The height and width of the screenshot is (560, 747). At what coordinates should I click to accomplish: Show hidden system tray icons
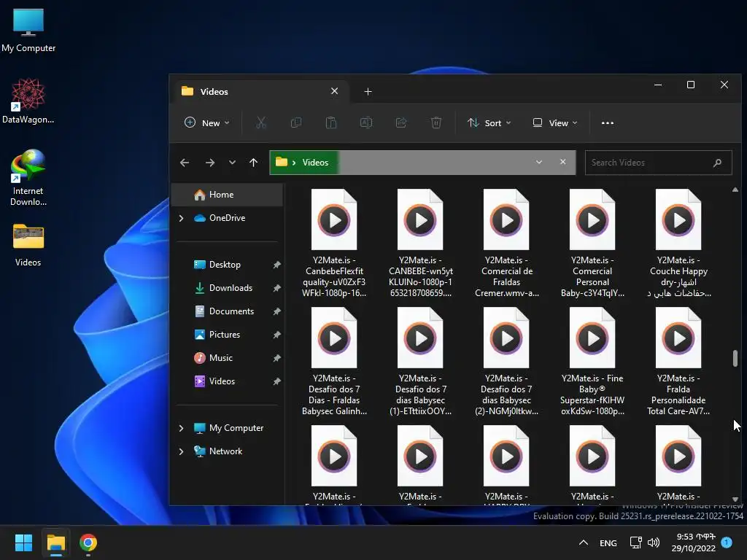583,542
